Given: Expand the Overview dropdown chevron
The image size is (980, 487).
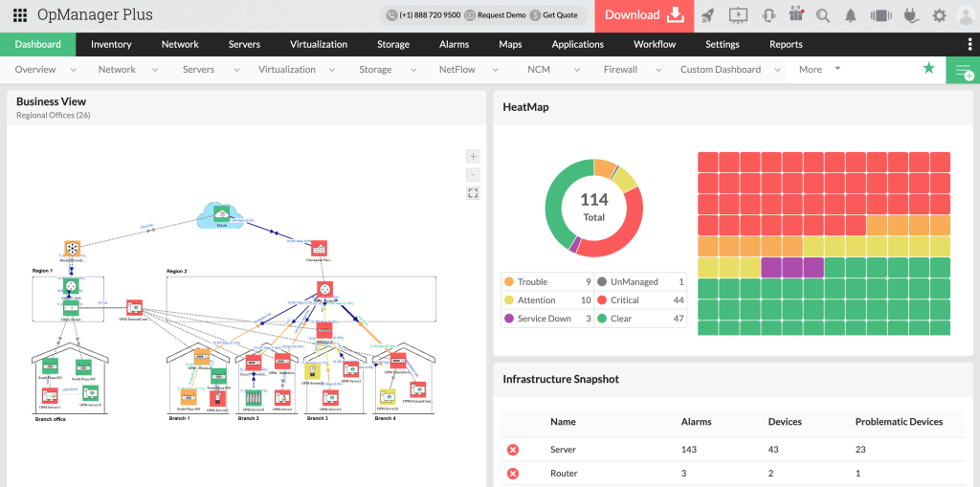Looking at the screenshot, I should click(73, 70).
